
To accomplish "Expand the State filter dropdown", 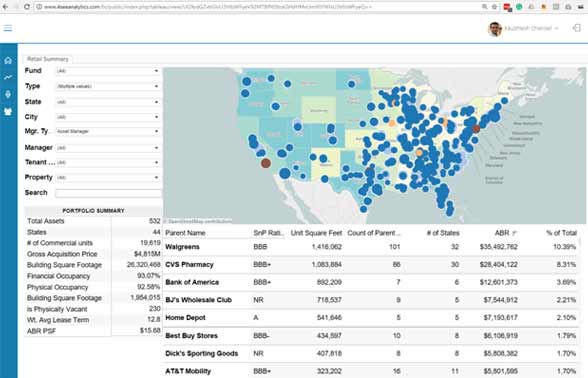I will [x=108, y=102].
